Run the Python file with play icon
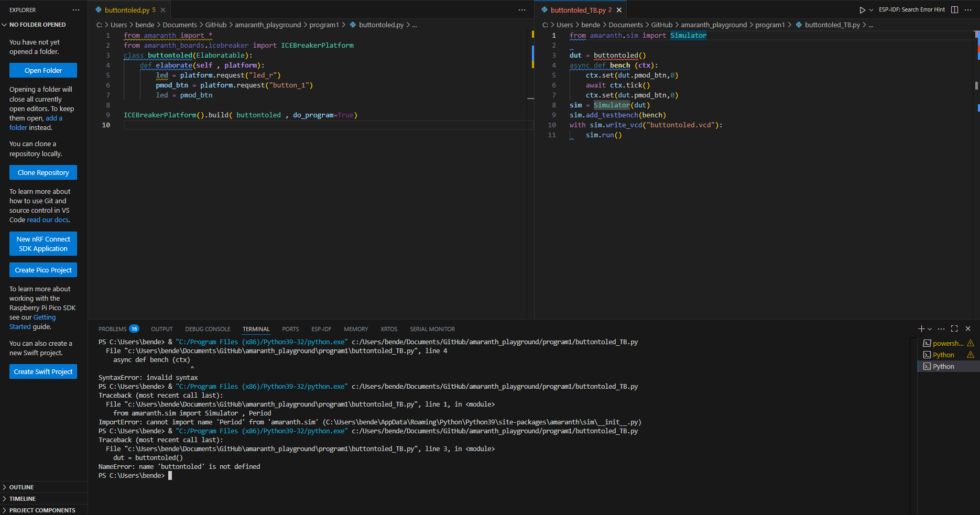Screen dimensions: 980x515 coord(862,10)
